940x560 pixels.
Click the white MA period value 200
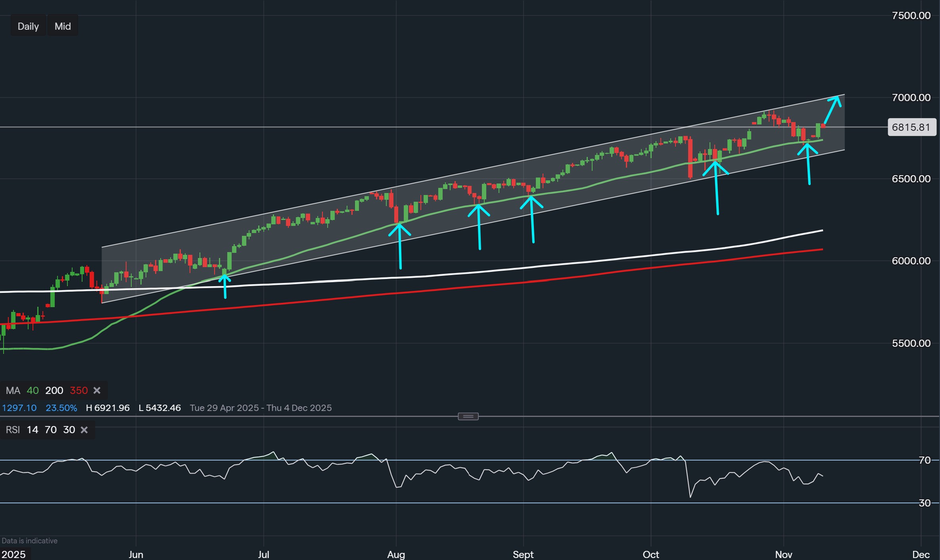tap(54, 391)
